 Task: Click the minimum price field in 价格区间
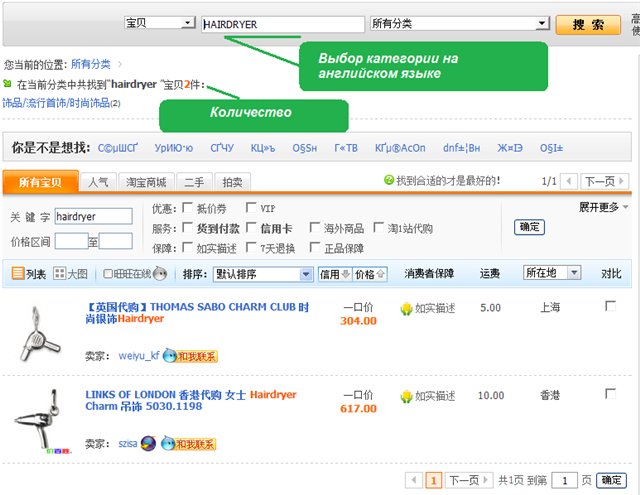tap(71, 241)
